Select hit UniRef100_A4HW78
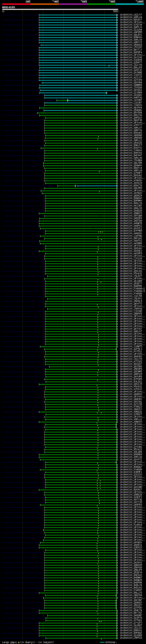This screenshot has height=644, width=146. click(x=131, y=223)
